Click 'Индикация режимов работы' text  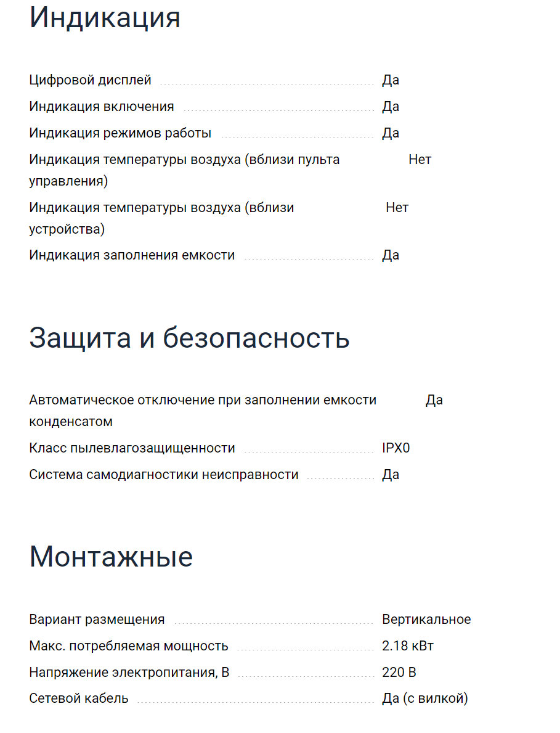(120, 133)
